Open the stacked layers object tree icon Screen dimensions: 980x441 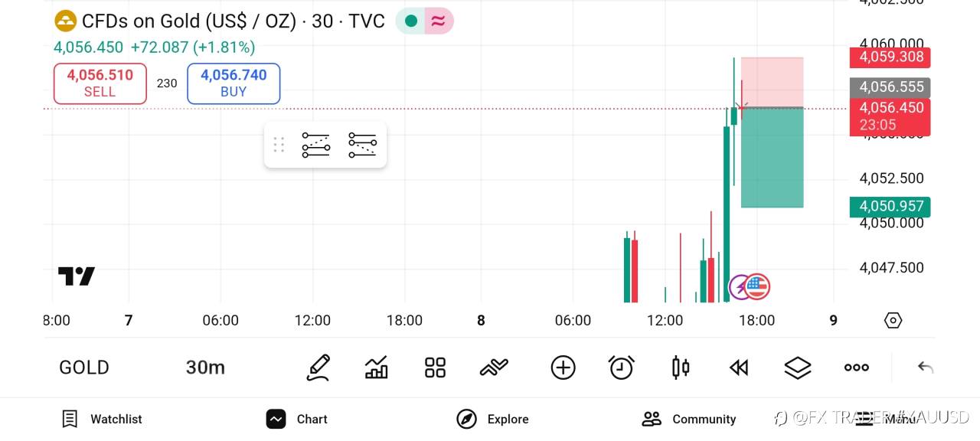[x=798, y=367]
